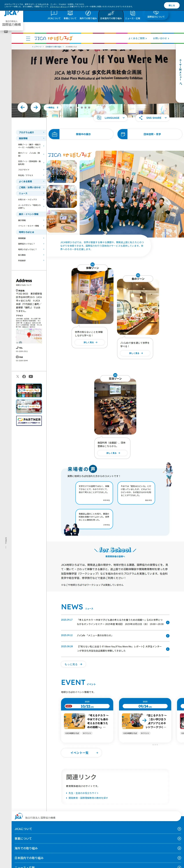Open the 2025.09.17 news item arrow
The height and width of the screenshot is (868, 184).
[168, 622]
